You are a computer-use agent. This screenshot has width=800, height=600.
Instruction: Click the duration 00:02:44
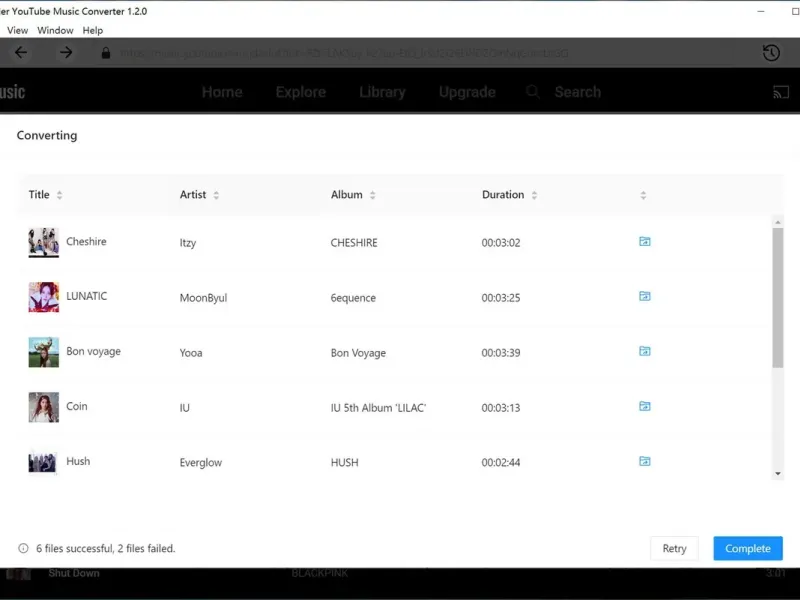[x=501, y=463]
